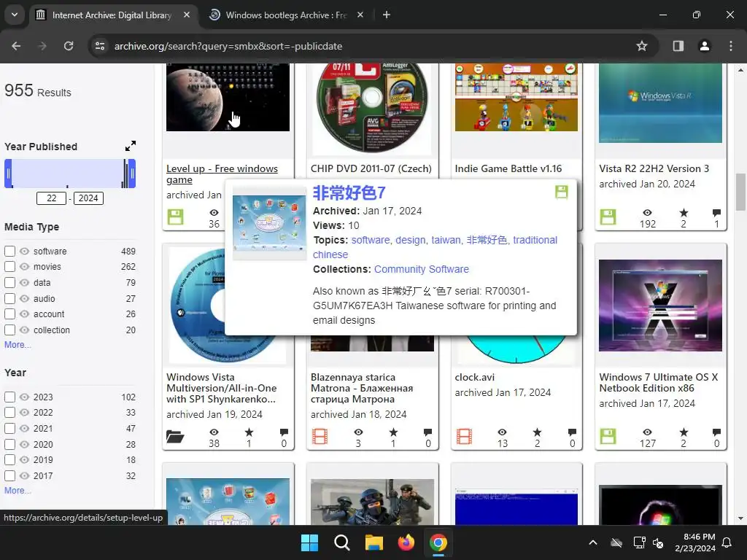
Task: Open Chrome three-dot menu
Action: tap(731, 46)
